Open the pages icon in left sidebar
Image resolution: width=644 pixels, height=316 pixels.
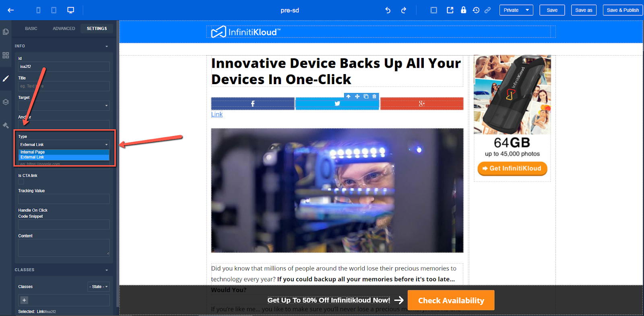coord(6,31)
